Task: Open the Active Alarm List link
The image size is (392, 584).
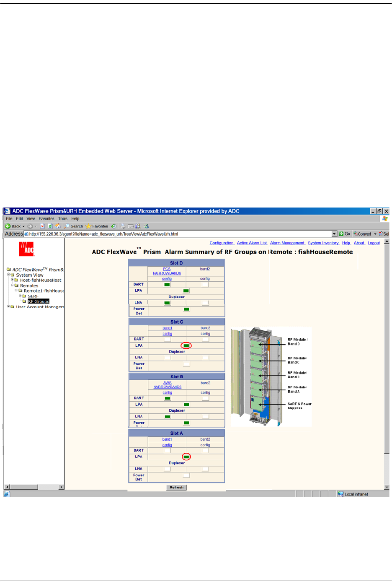Action: click(252, 243)
